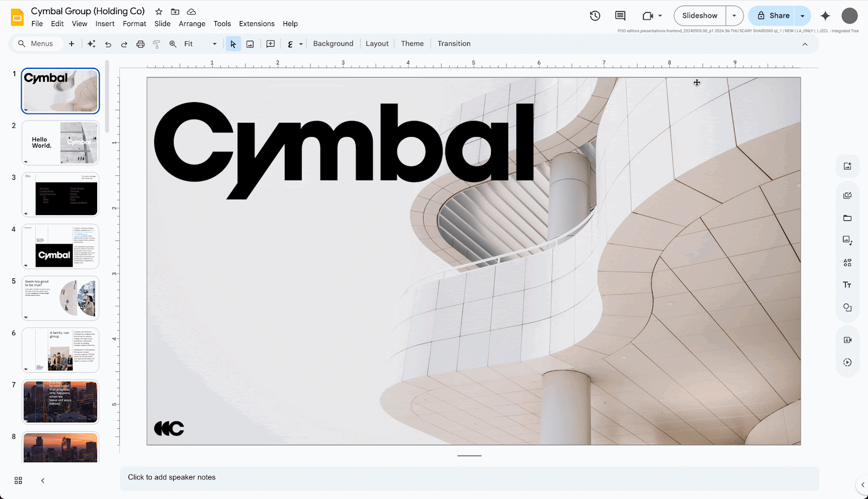This screenshot has height=499, width=868.
Task: Open the Insert menu
Action: (x=105, y=23)
